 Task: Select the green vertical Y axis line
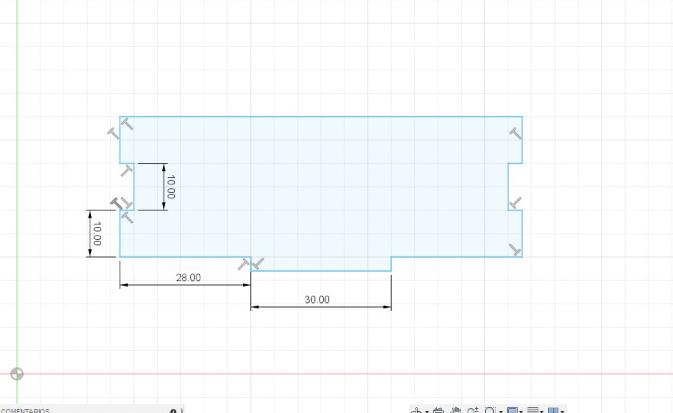pyautogui.click(x=17, y=202)
